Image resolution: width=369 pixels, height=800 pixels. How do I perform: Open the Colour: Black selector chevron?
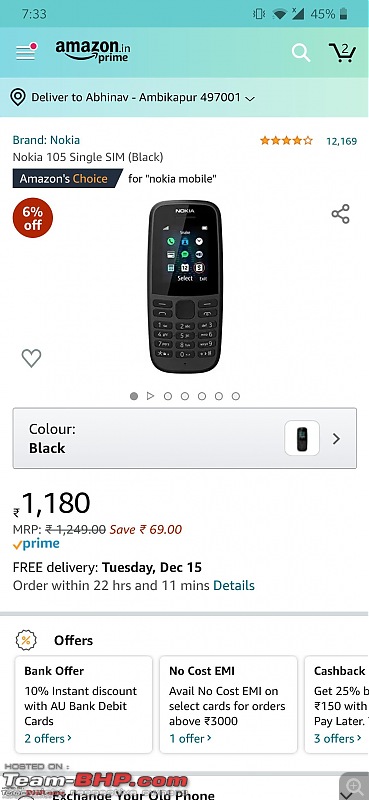(x=336, y=439)
